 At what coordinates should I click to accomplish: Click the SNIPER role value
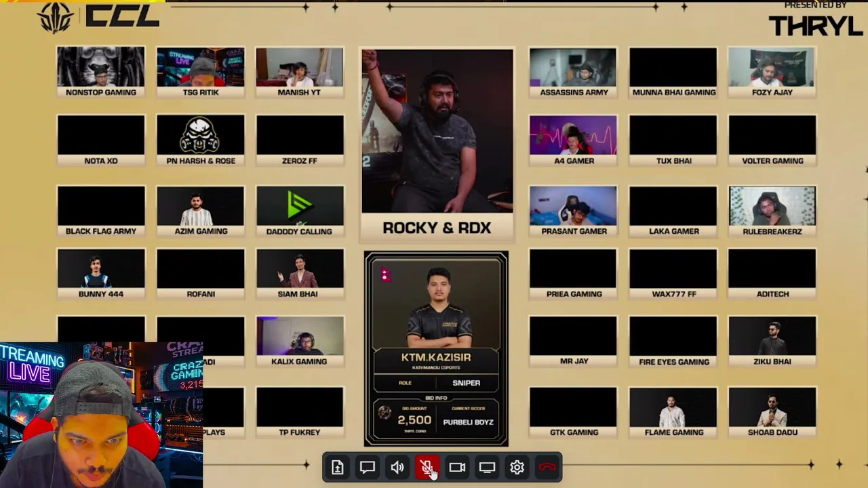tap(467, 383)
